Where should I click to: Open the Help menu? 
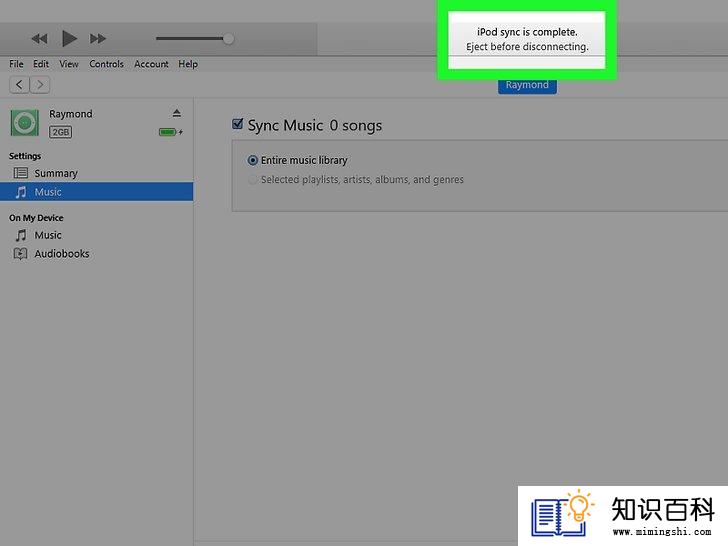pos(188,64)
